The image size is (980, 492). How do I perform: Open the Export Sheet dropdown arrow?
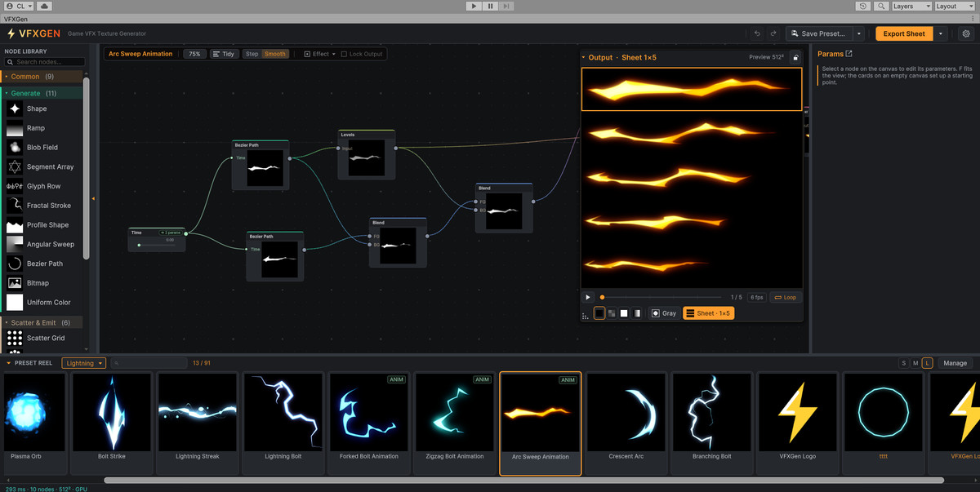click(942, 33)
